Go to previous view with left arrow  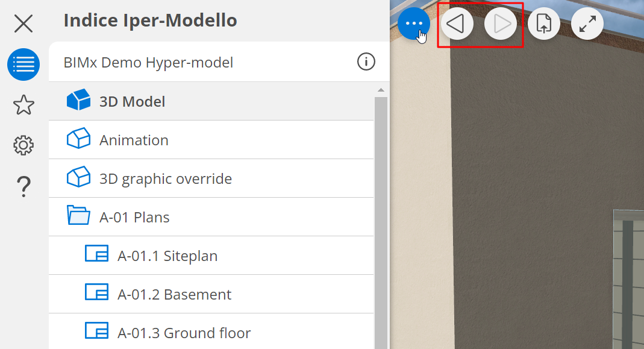pyautogui.click(x=457, y=24)
